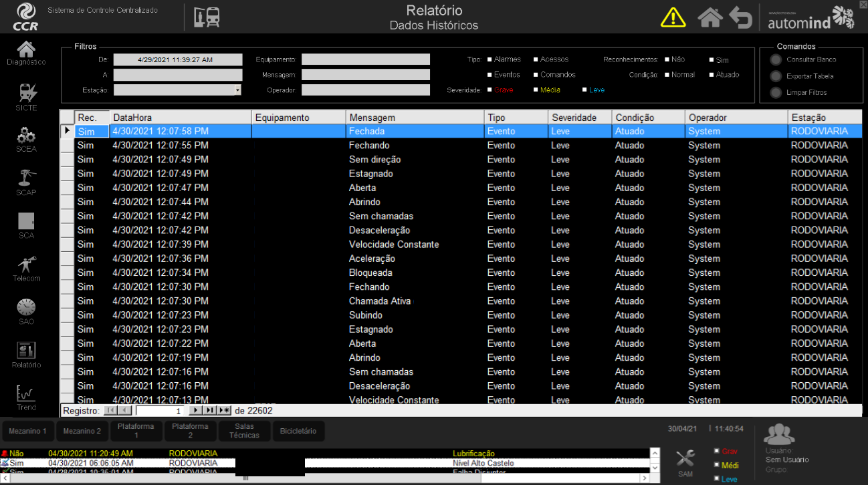868x485 pixels.
Task: Open Plataforma 2 tab
Action: tap(190, 432)
